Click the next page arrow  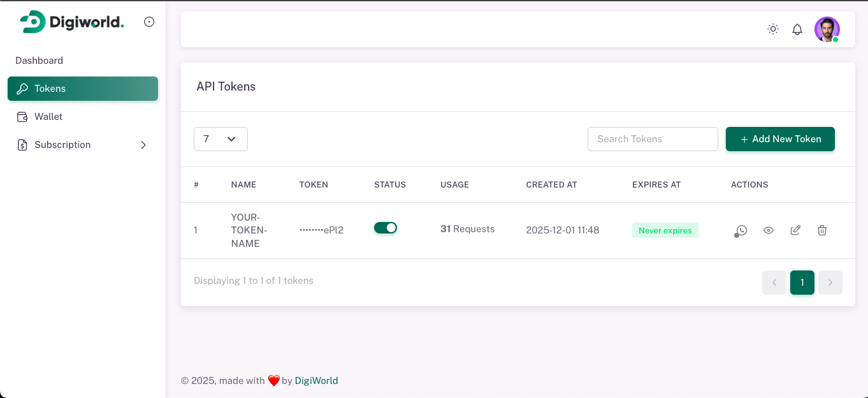[x=830, y=283]
